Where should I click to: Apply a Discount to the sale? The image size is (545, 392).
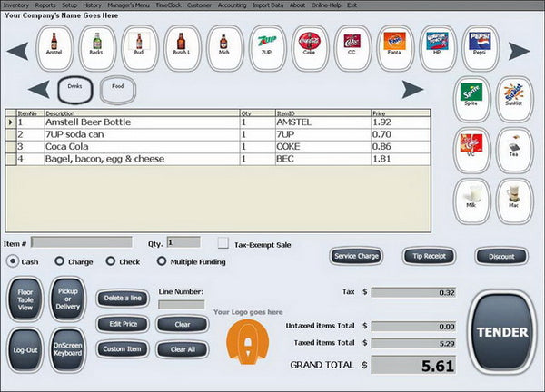(x=501, y=256)
